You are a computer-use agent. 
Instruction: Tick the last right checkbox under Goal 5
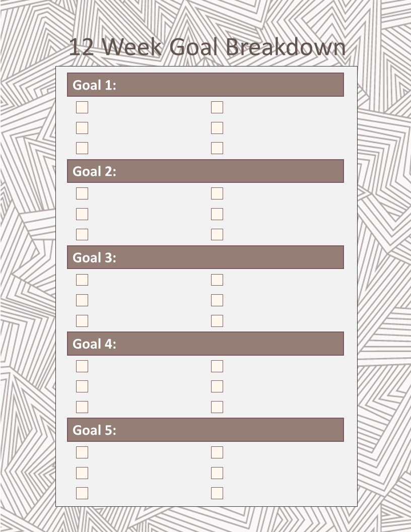pyautogui.click(x=217, y=493)
